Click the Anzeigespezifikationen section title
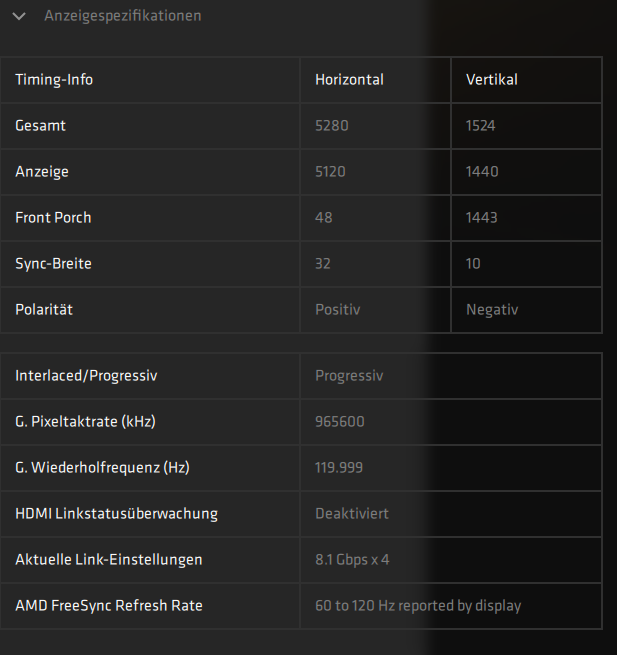This screenshot has height=655, width=617. coord(122,16)
